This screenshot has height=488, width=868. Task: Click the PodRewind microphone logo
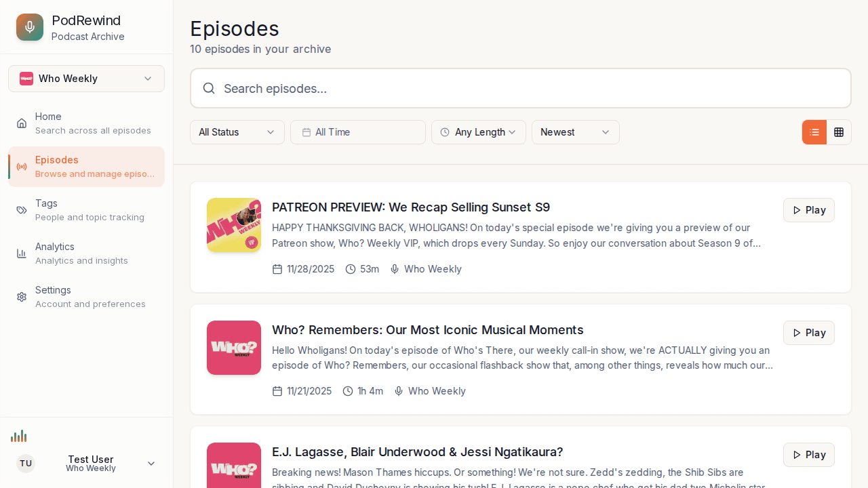coord(29,27)
